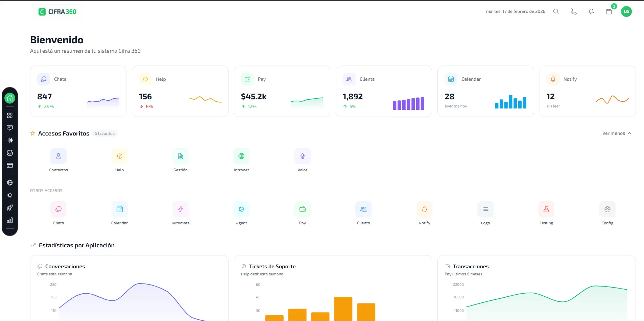Open the Contactos favorite shortcut

pos(58,156)
